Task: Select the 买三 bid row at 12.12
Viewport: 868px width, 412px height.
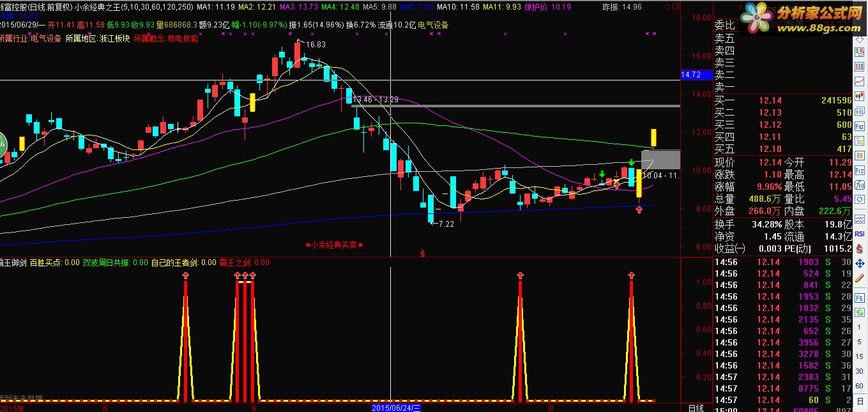Action: click(783, 125)
